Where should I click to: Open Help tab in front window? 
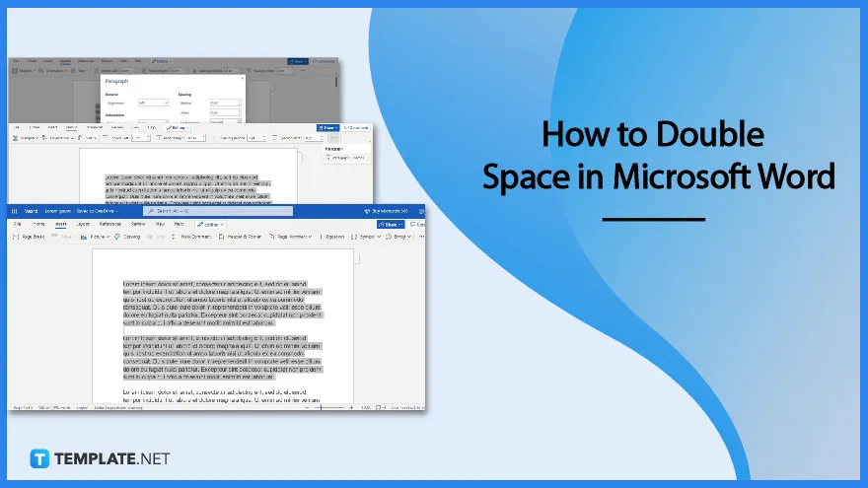179,225
